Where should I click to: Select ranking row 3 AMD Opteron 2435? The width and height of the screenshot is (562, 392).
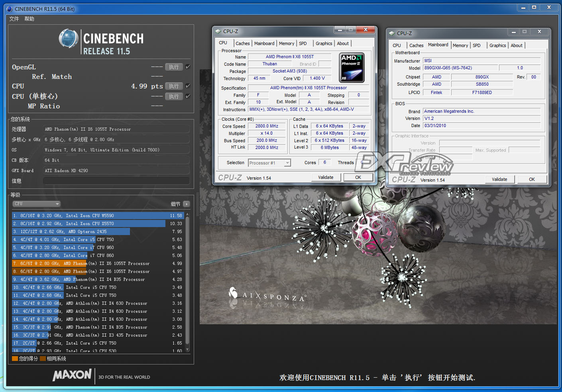click(98, 231)
